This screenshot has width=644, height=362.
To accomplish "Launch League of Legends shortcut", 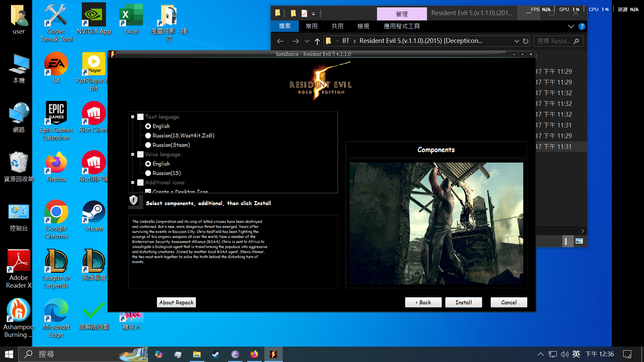I will click(56, 269).
